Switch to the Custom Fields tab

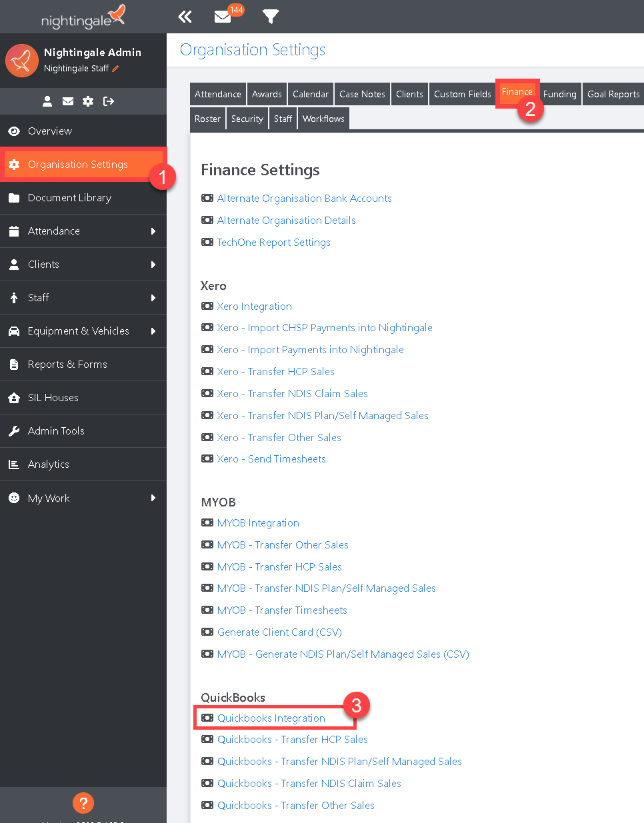click(462, 94)
